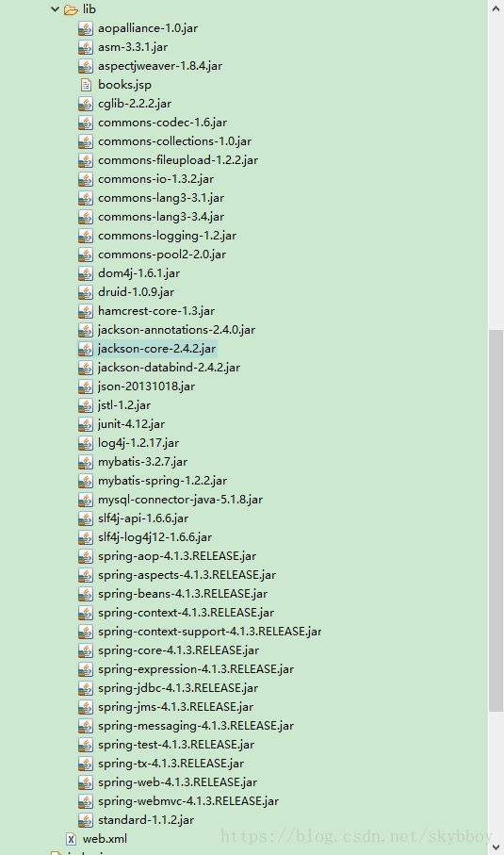Select standard-1.1.2.jar file name

146,820
